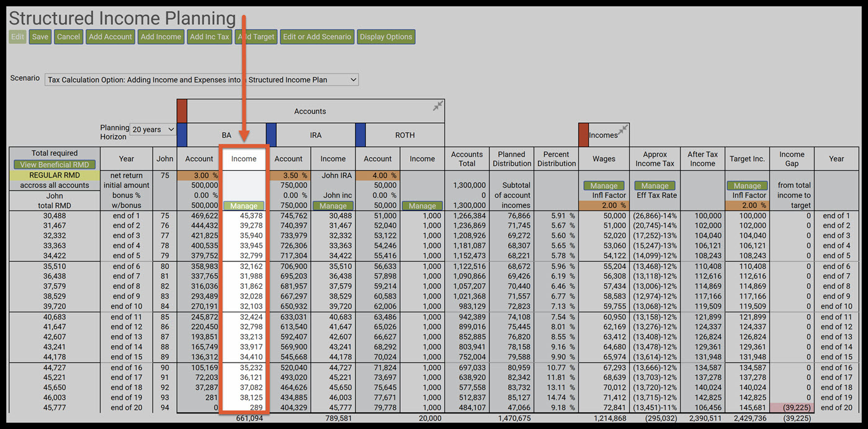
Task: Click the accounts total value 1,266,384
Action: pyautogui.click(x=469, y=215)
